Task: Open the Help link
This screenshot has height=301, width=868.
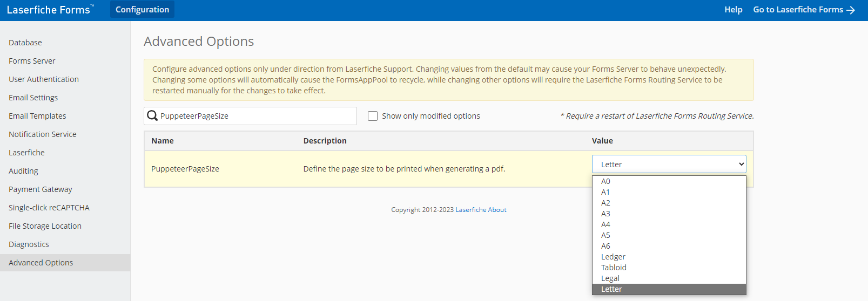Action: pos(733,10)
